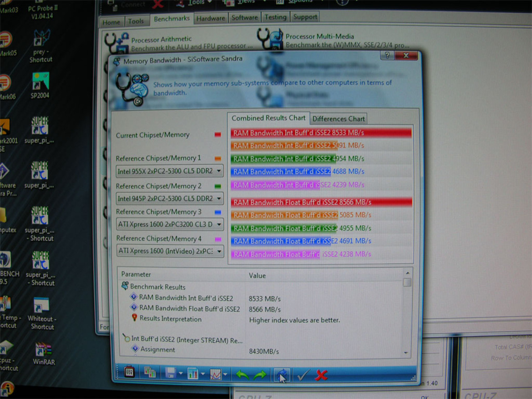532x399 pixels.
Task: Click Memory Bandwidth stethoscope brain icon
Action: (132, 89)
